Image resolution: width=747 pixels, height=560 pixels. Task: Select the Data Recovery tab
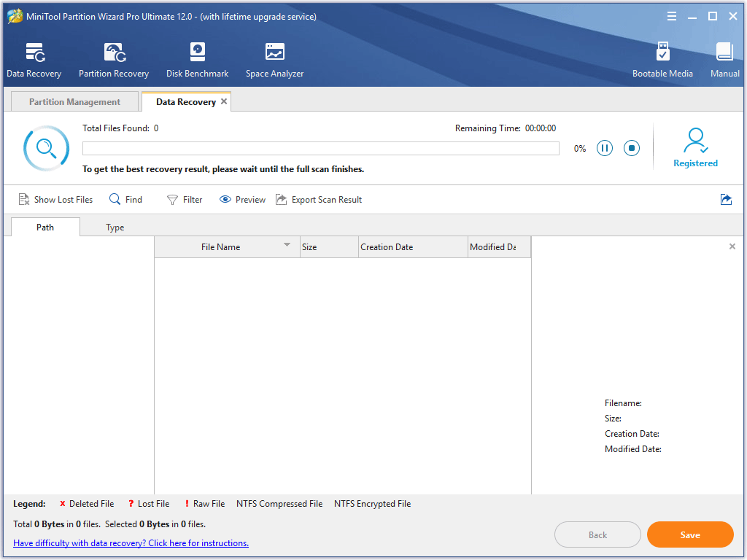click(186, 102)
